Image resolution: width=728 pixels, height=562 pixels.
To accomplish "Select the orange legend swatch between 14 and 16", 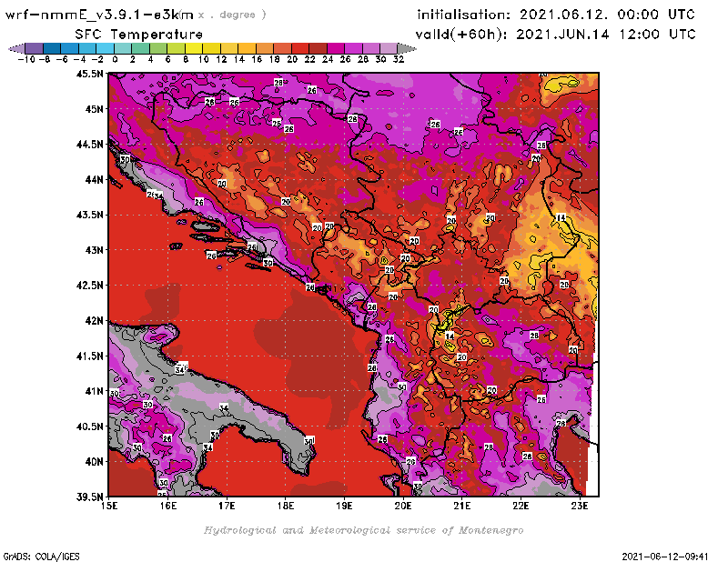I will 247,49.
